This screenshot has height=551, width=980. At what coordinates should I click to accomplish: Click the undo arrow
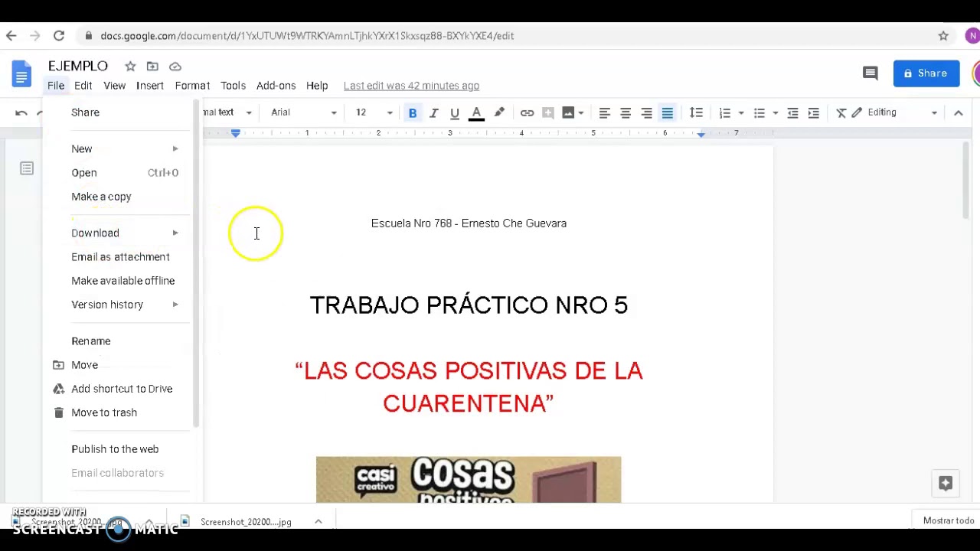[21, 113]
